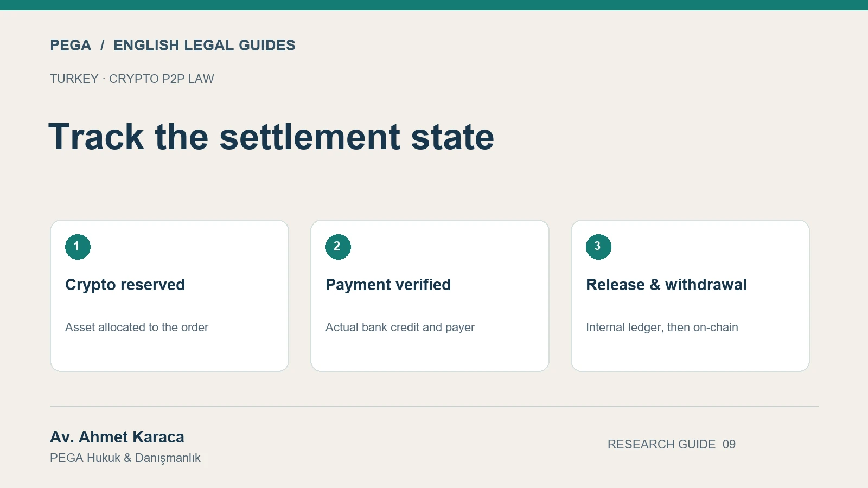The height and width of the screenshot is (488, 868).
Task: Click the author name Av. Ahmet Karaca
Action: pos(117,437)
